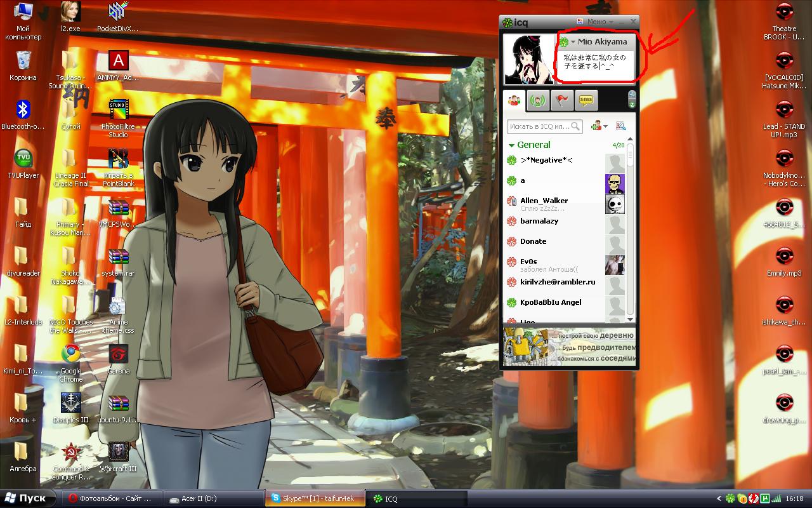Launch PhotoFiltre Studio from desktop
This screenshot has width=812, height=508.
[118, 118]
